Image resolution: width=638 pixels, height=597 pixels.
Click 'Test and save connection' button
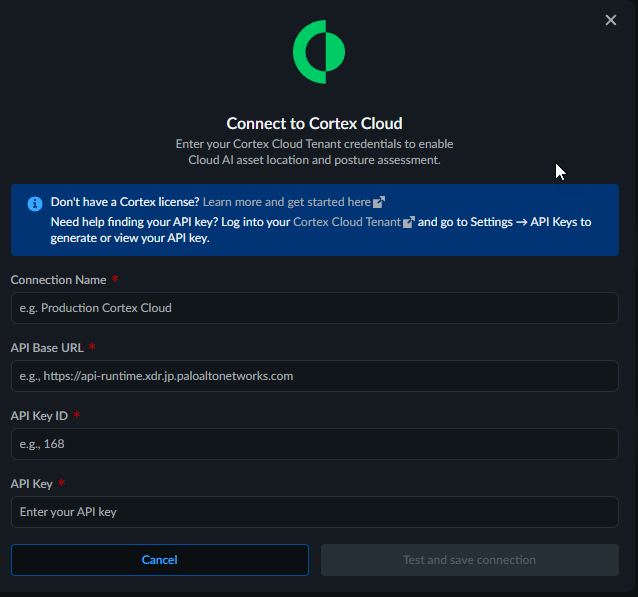click(470, 560)
